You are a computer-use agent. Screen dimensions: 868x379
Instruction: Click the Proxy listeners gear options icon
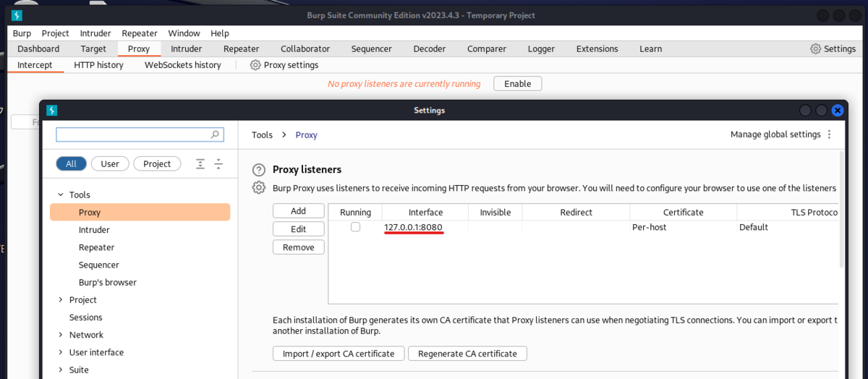(x=258, y=188)
